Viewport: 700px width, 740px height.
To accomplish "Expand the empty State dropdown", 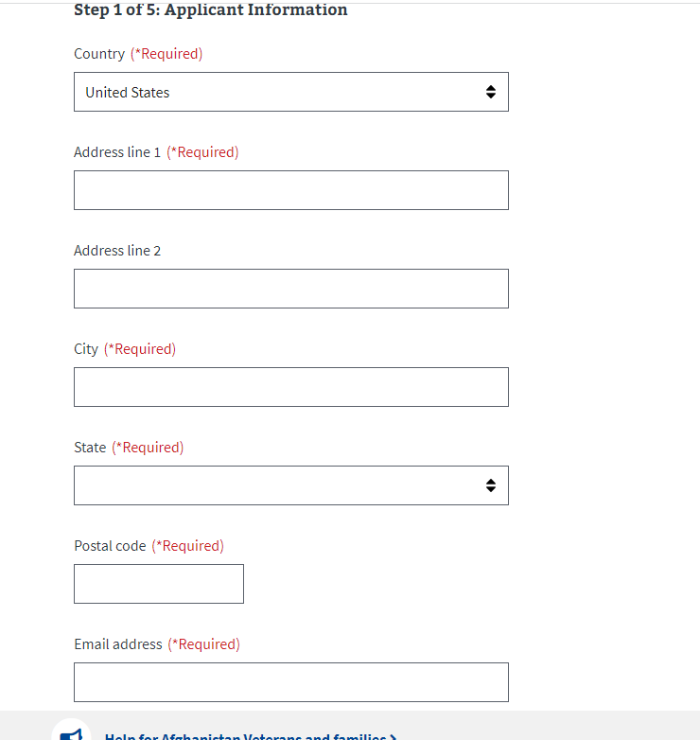I will (290, 485).
